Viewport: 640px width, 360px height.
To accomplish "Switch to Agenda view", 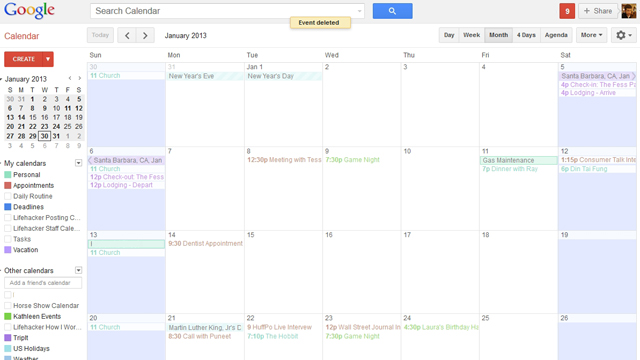I will [556, 35].
